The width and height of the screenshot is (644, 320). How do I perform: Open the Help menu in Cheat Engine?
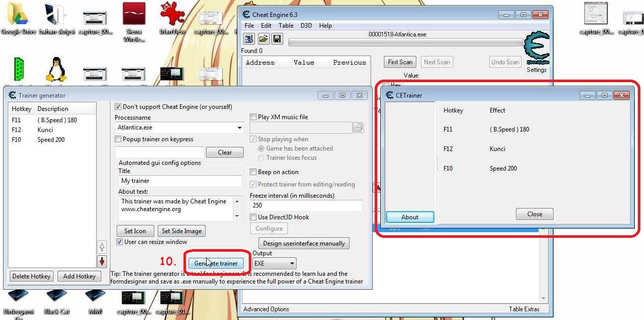point(325,26)
